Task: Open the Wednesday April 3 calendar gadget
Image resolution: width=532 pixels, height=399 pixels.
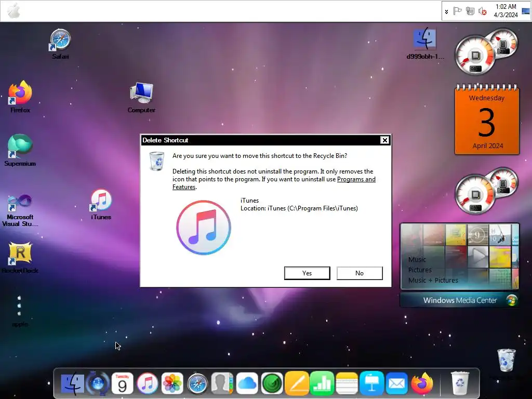Action: coord(487,119)
